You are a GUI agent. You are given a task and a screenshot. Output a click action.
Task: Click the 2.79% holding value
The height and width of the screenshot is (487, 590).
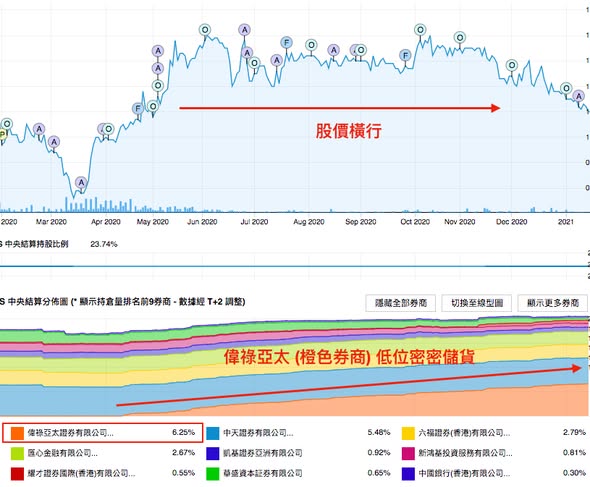[574, 432]
